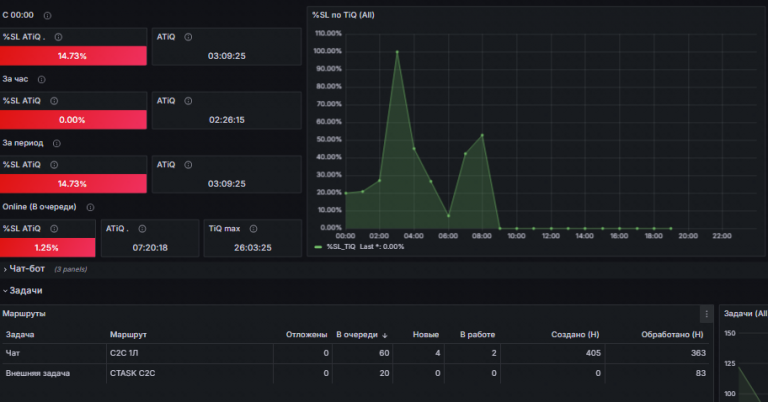Click the green %SL_TiQ legend color line

[318, 247]
